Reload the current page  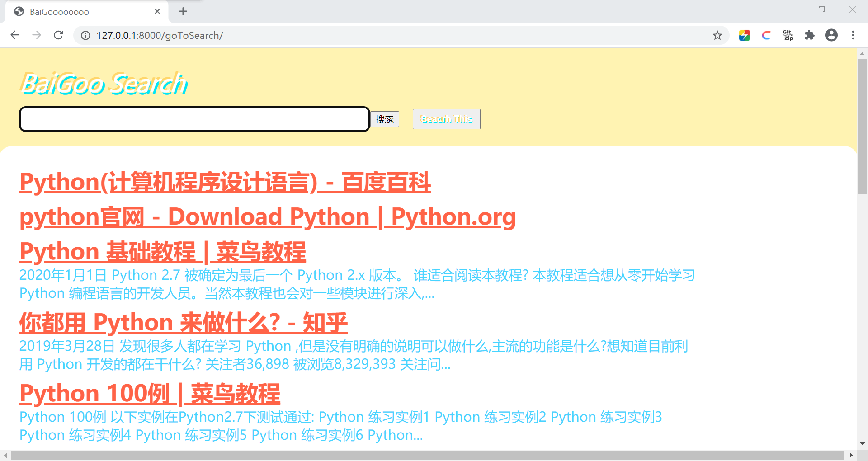(x=58, y=35)
